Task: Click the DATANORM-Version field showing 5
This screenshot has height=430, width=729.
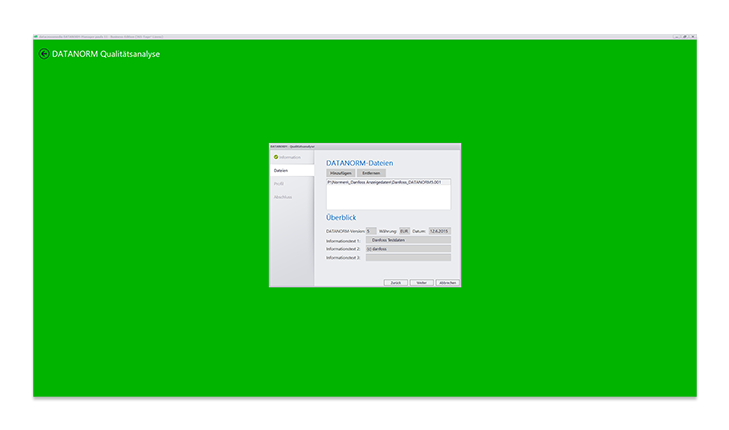Action: click(x=371, y=231)
